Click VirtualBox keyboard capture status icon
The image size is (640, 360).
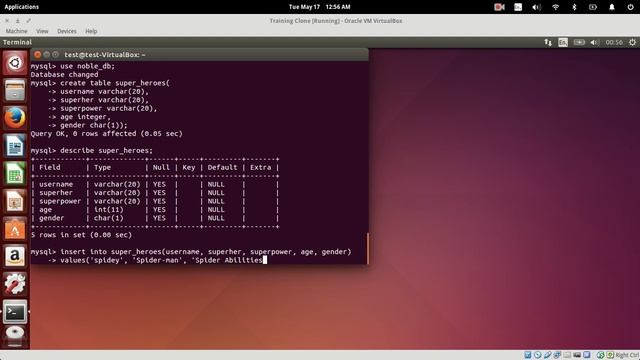610,355
